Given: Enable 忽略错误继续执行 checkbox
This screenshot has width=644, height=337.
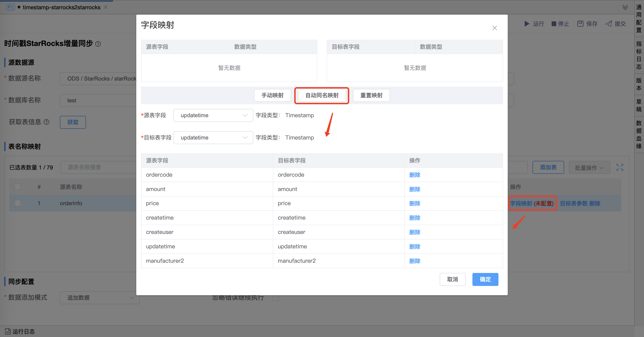Looking at the screenshot, I should click(x=276, y=298).
